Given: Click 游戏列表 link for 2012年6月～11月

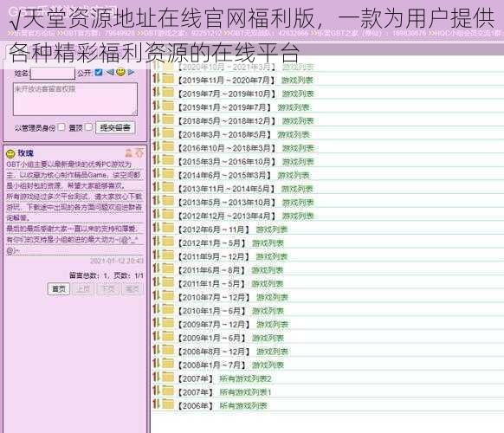Looking at the screenshot, I should [272, 229].
